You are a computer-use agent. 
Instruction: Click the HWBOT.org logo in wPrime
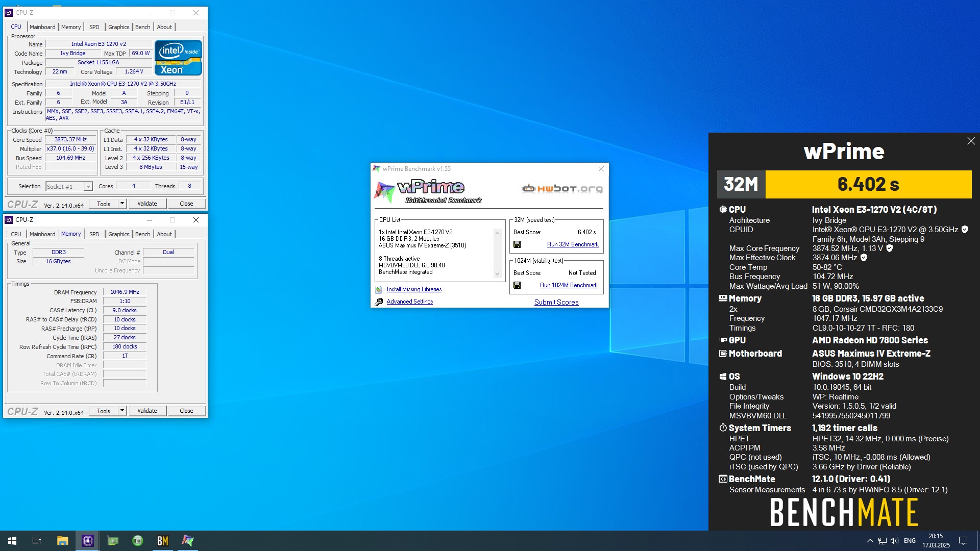click(562, 189)
